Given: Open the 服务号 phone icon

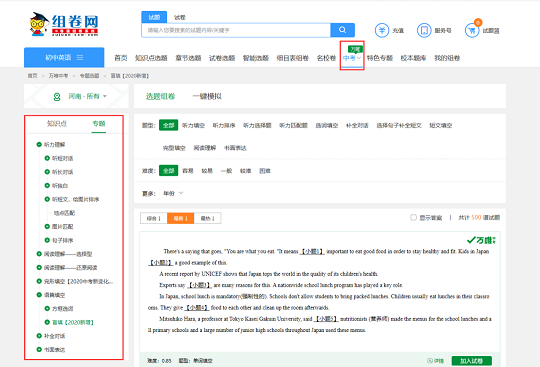Looking at the screenshot, I should pos(424,30).
